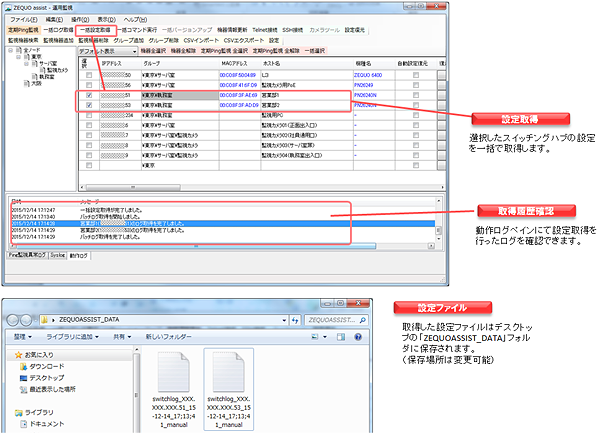The image size is (600, 433).
Task: Click the デスクトップ icon in sidebar
Action: click(23, 378)
